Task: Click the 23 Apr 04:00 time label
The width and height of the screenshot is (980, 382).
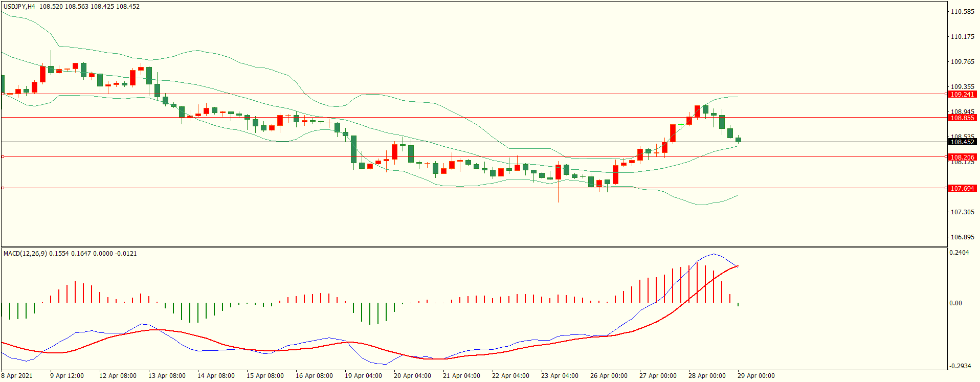Action: (560, 376)
